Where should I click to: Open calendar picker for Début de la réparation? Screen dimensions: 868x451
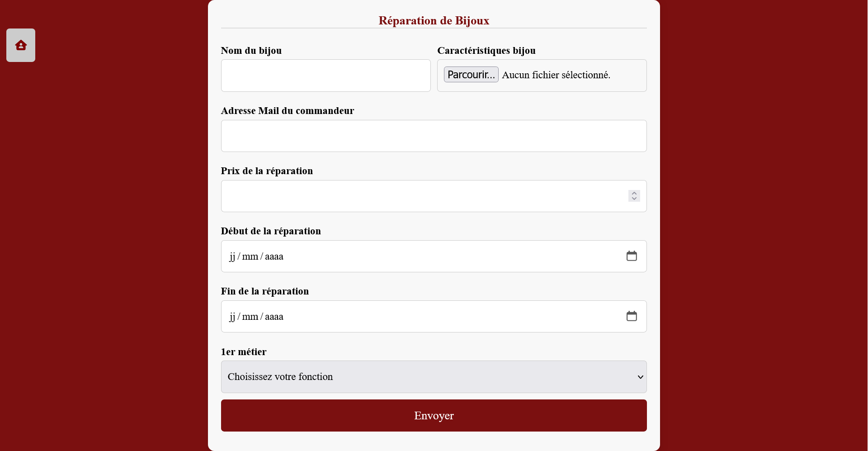coord(632,256)
